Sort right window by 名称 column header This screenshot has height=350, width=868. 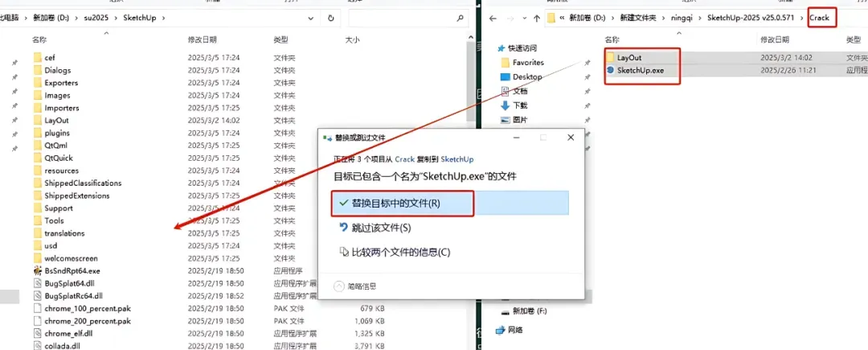[x=612, y=40]
